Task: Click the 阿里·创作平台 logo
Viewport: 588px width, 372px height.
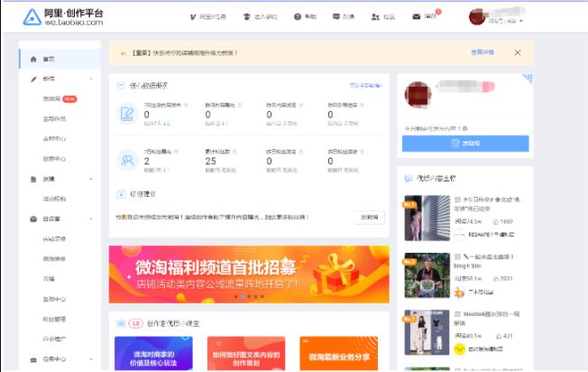Action: tap(63, 17)
